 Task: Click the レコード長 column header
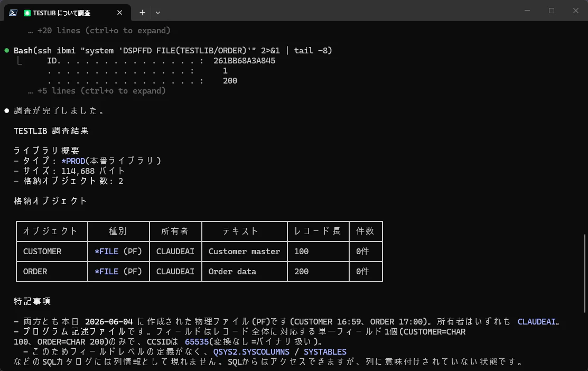[x=318, y=231]
